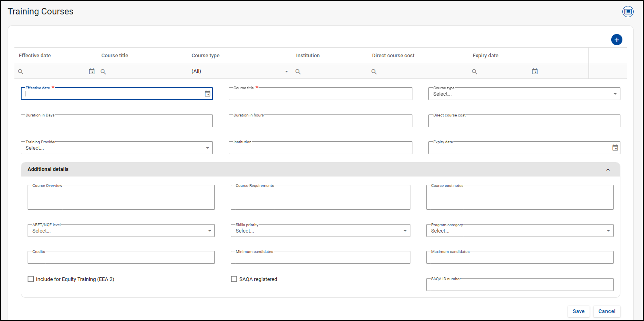Click search icon under Institution column

click(x=298, y=72)
